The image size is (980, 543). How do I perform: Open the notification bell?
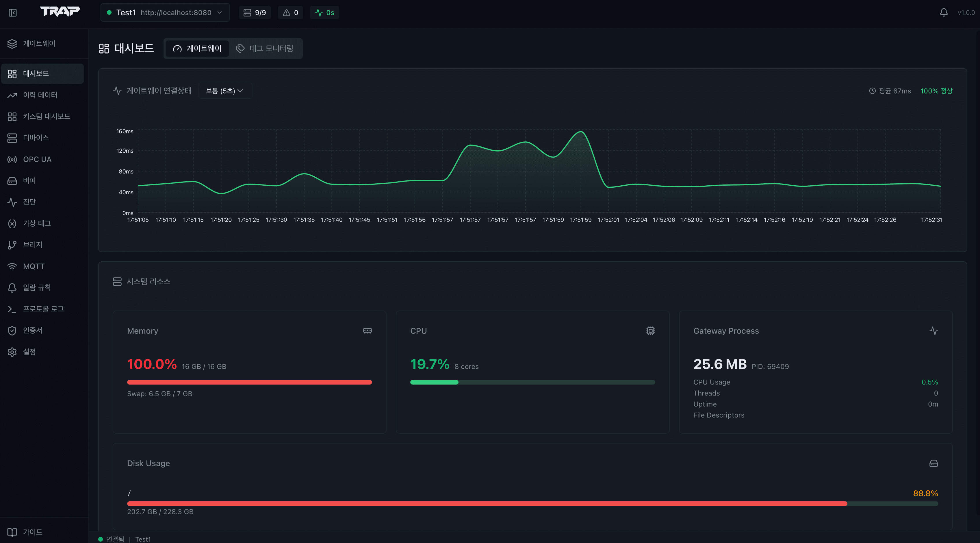pyautogui.click(x=944, y=12)
